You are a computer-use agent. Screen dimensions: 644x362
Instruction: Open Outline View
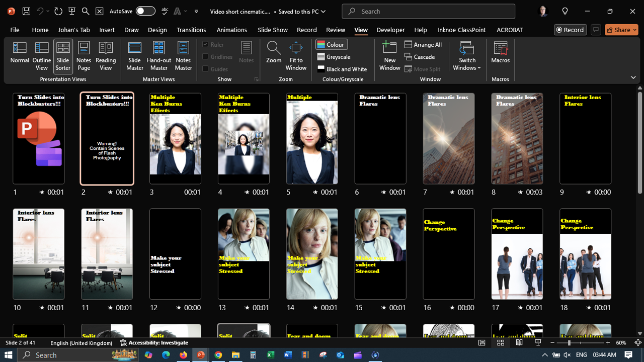(x=42, y=56)
